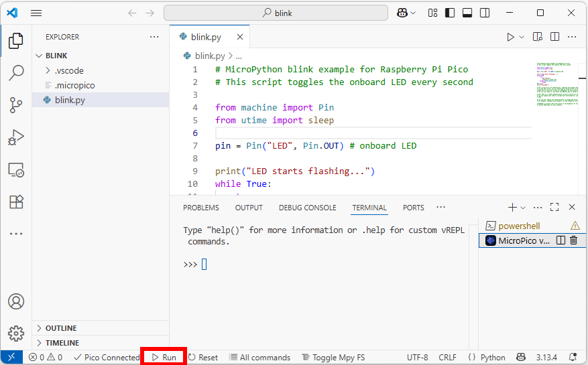The image size is (588, 365).
Task: Click the powershell terminal warning icon
Action: tap(575, 226)
